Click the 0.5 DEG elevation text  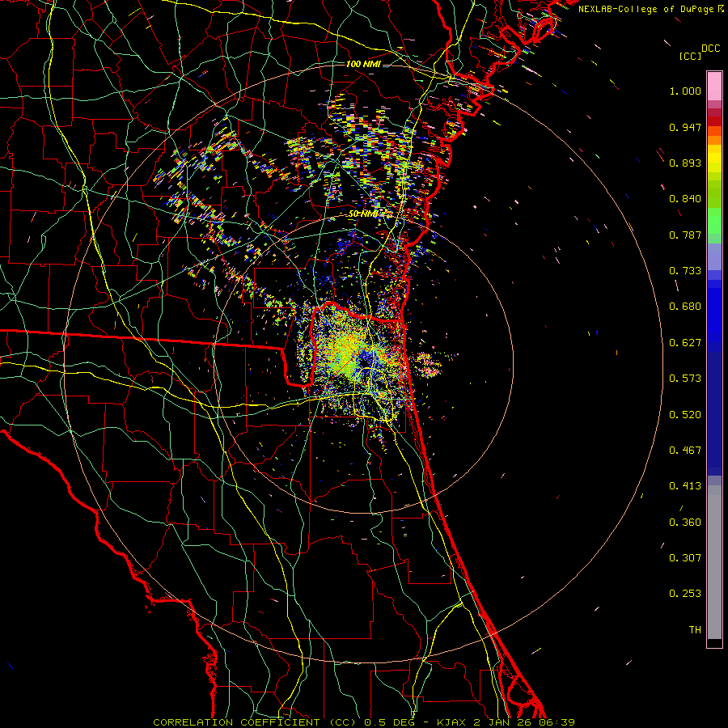click(390, 722)
